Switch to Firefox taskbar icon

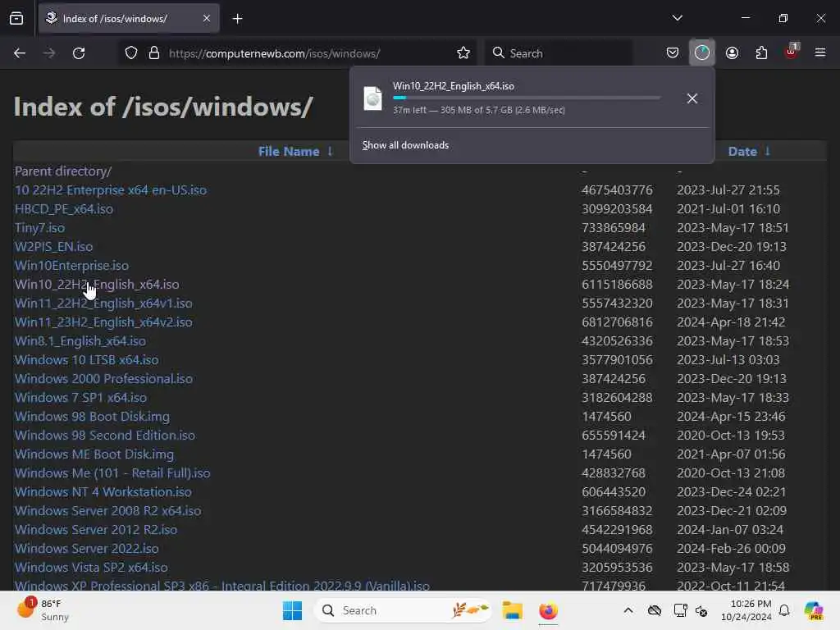coord(548,610)
